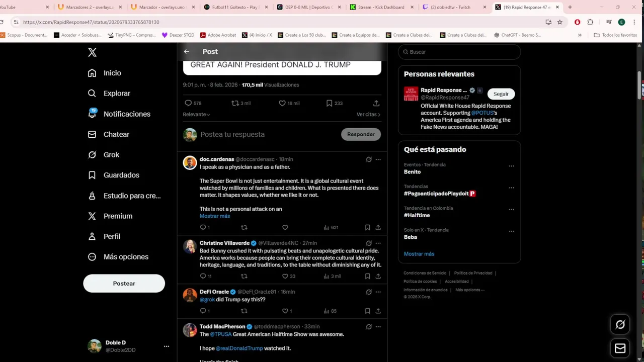Open Más opciones in the sidebar
644x362 pixels.
pos(118,257)
